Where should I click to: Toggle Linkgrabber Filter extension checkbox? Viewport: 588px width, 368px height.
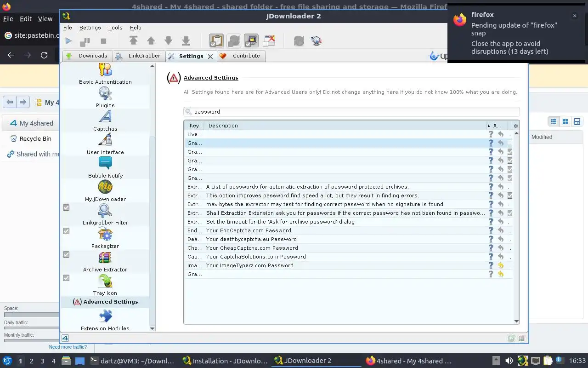(66, 207)
